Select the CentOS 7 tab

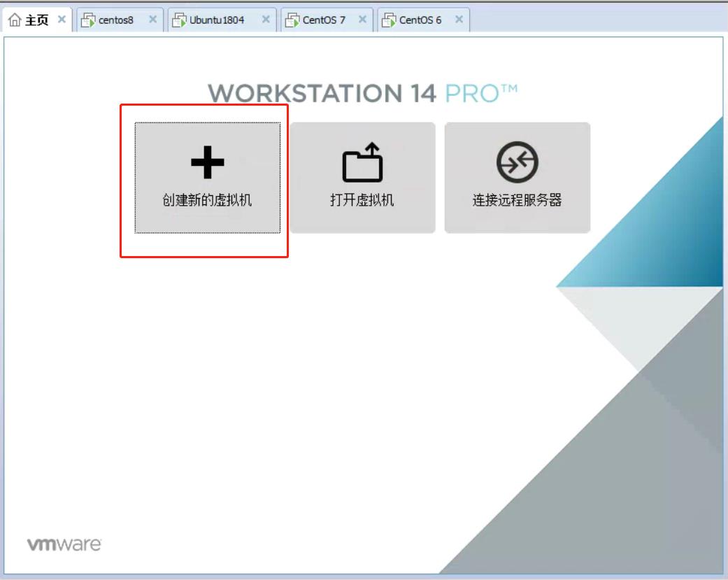tap(327, 20)
